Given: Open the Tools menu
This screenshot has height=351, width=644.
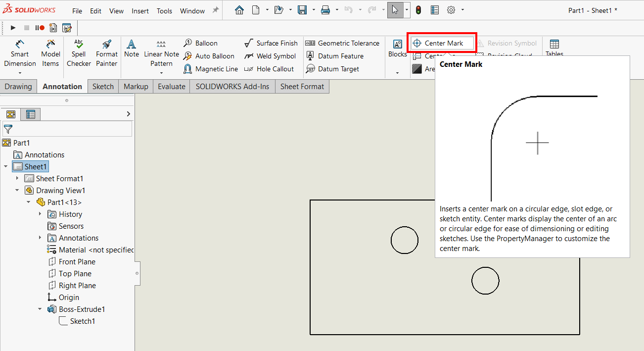Looking at the screenshot, I should 164,11.
